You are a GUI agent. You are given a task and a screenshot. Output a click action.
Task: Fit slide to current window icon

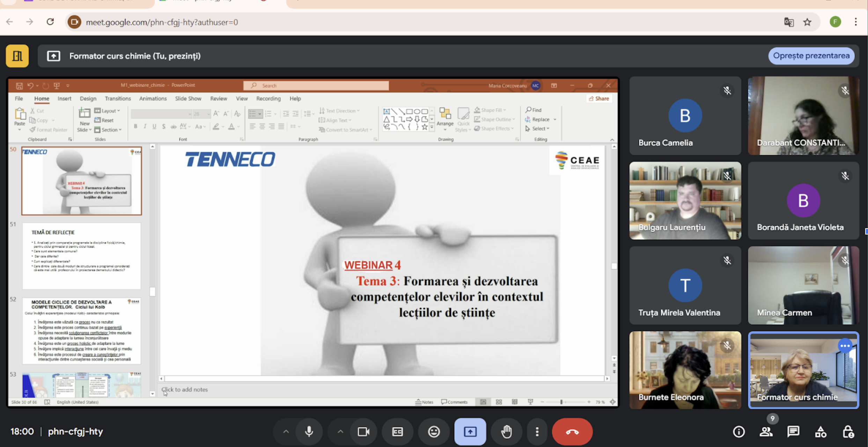(613, 402)
